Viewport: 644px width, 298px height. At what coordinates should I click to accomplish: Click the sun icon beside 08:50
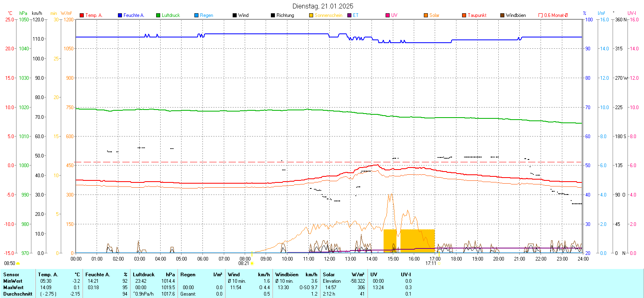tap(18, 263)
